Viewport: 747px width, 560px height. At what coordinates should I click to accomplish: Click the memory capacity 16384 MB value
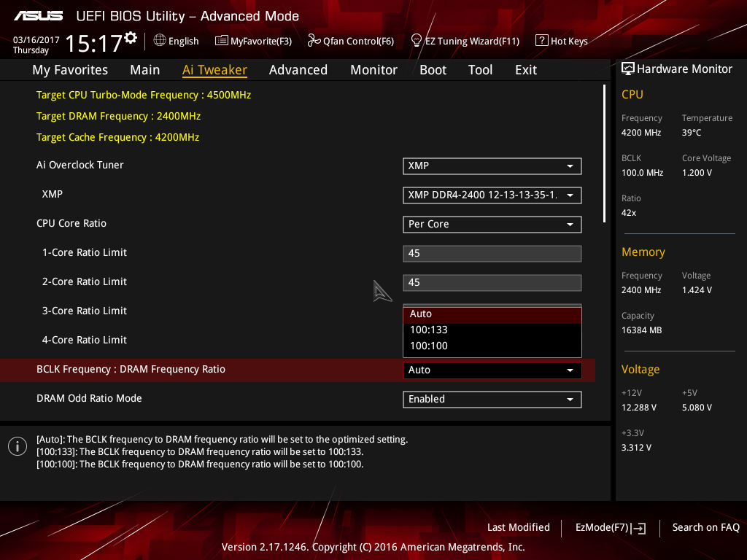[x=642, y=330]
